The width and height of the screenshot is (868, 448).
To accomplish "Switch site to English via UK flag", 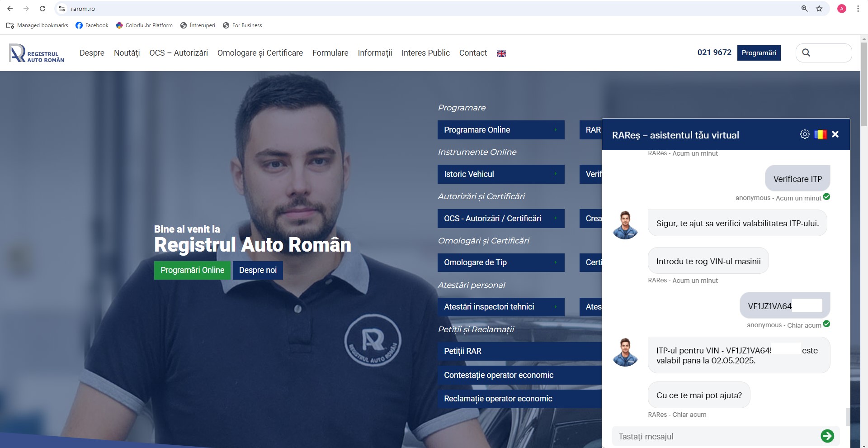I will click(x=501, y=53).
